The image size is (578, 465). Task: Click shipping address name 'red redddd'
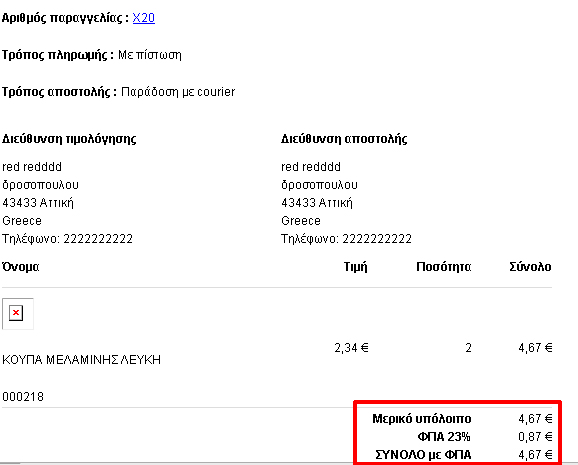311,167
